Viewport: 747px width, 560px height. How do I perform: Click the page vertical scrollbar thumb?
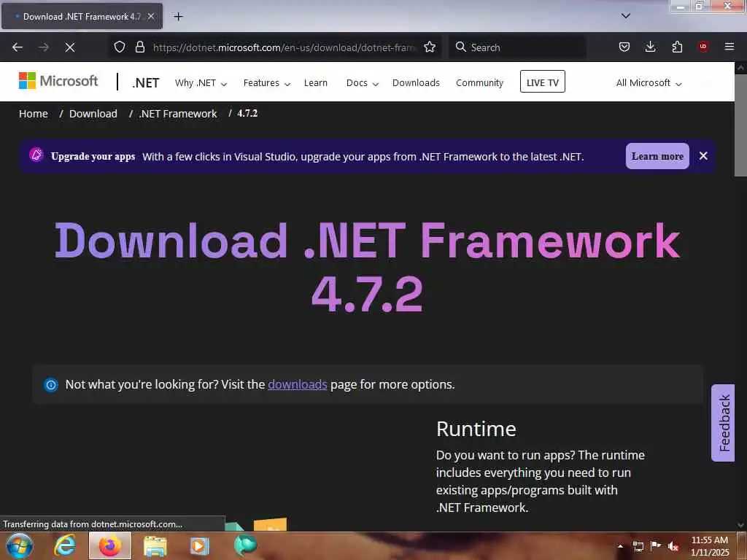pos(740,125)
